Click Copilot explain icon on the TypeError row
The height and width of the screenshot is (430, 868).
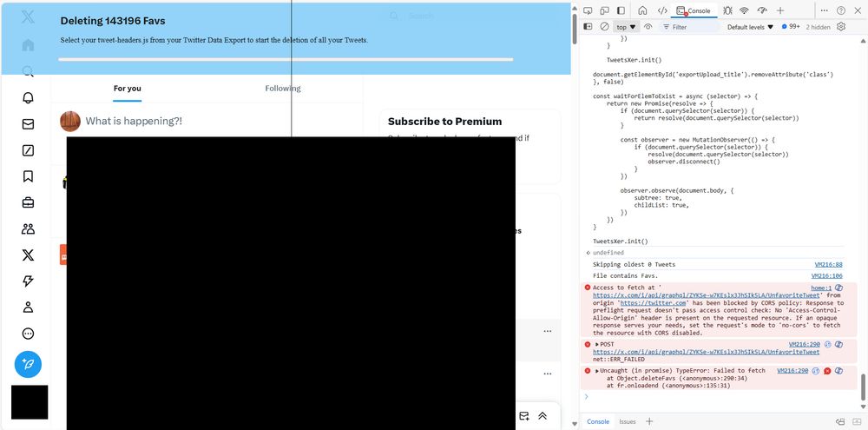pyautogui.click(x=838, y=371)
